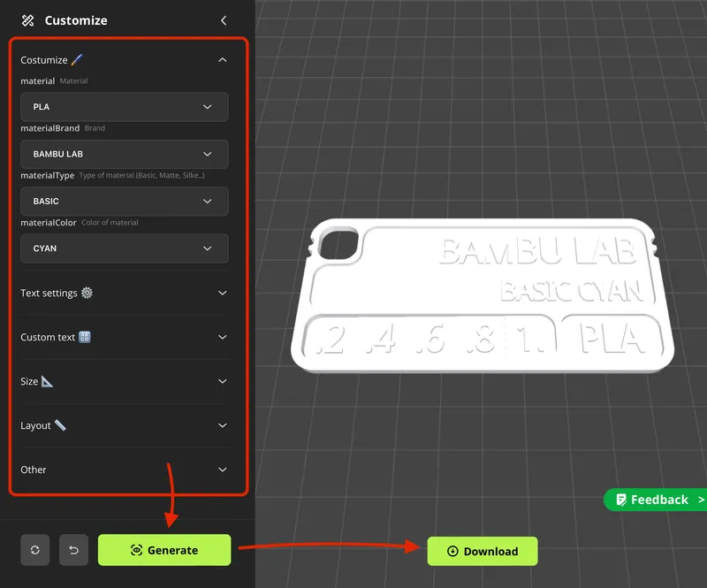Click the 3D filament swatch model preview
The image size is (707, 588).
click(x=483, y=295)
